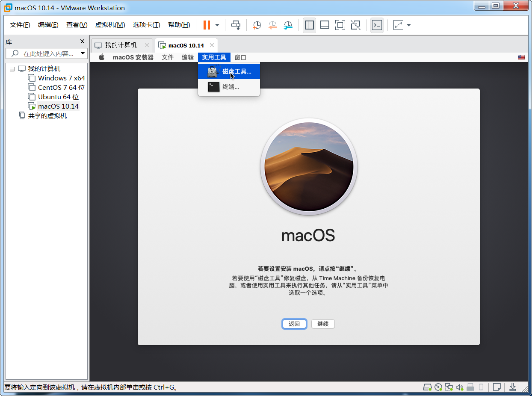Revert the VM to its snapshot

tap(272, 25)
